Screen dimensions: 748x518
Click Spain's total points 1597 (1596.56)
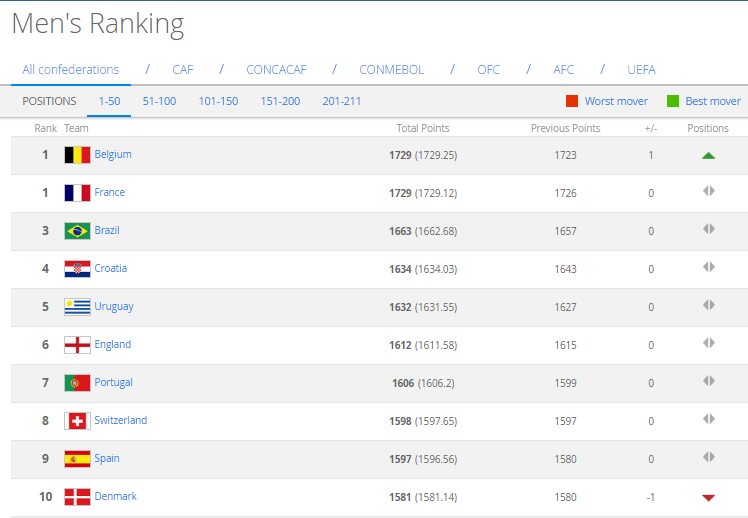point(423,459)
